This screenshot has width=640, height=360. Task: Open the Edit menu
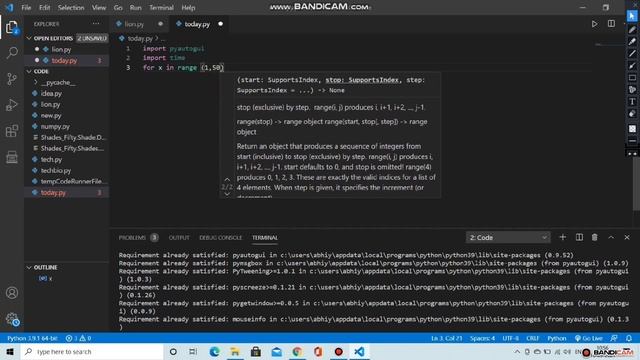[x=44, y=8]
